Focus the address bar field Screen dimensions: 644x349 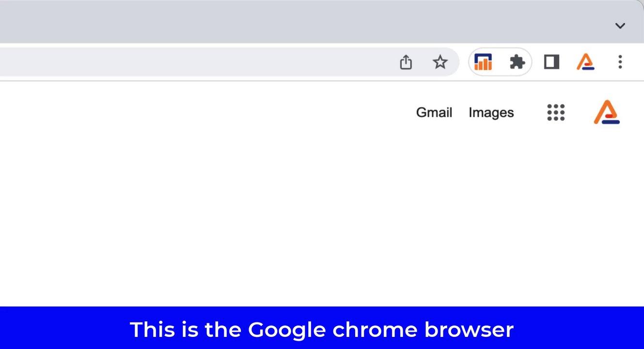[x=194, y=62]
